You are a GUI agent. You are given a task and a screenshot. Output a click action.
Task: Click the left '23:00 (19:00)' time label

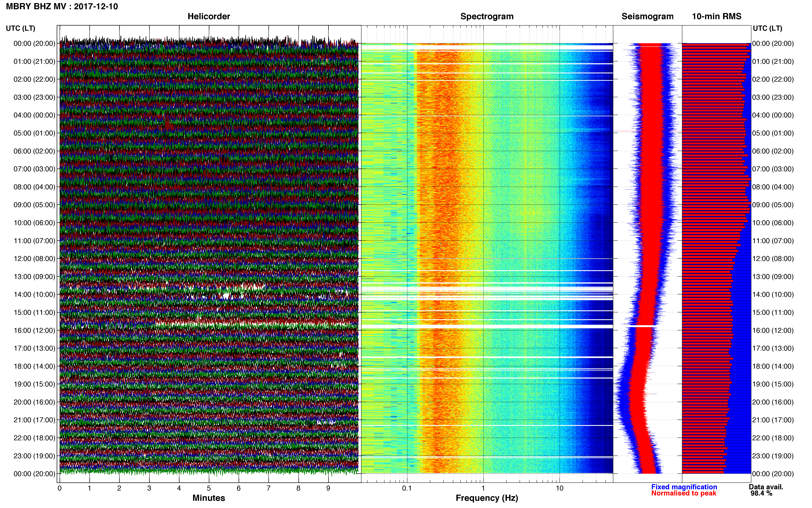click(34, 456)
